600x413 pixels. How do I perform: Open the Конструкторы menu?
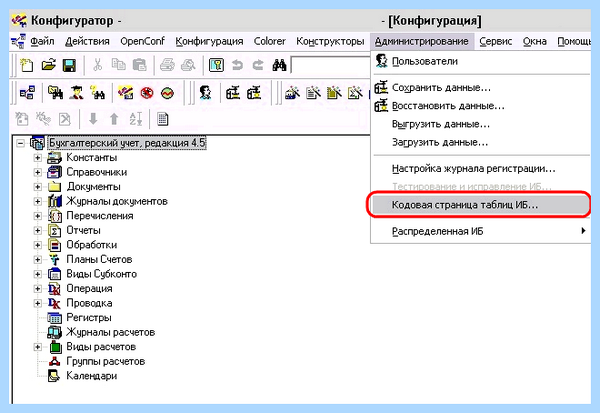tap(330, 41)
